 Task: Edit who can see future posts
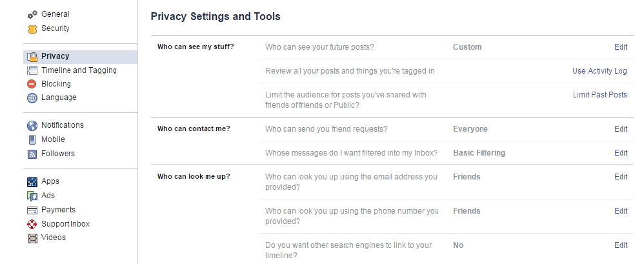pos(621,47)
